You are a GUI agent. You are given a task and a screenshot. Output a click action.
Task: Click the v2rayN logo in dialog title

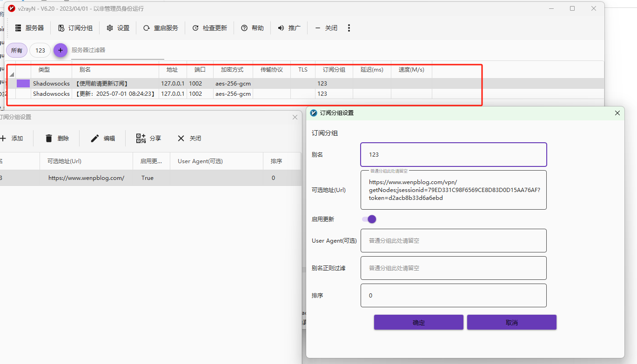(314, 113)
